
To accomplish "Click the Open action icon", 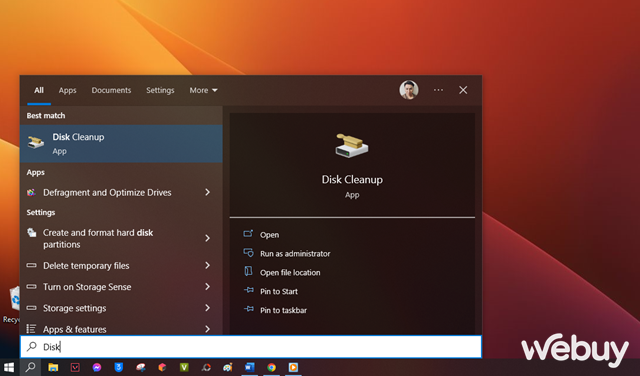I will click(248, 234).
